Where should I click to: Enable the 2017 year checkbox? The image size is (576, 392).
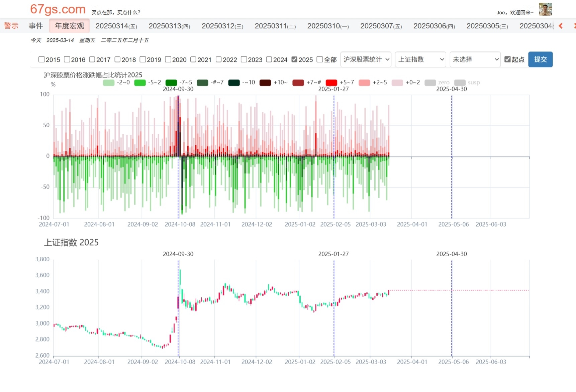92,59
